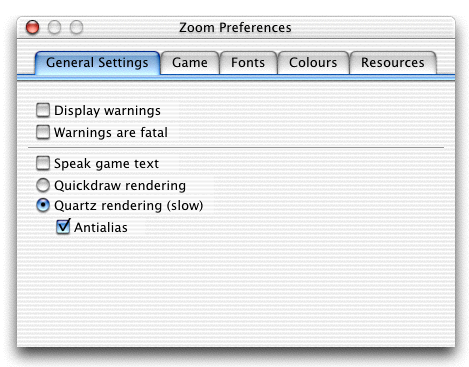Click the "Speak game text" label
The width and height of the screenshot is (469, 367).
106,164
